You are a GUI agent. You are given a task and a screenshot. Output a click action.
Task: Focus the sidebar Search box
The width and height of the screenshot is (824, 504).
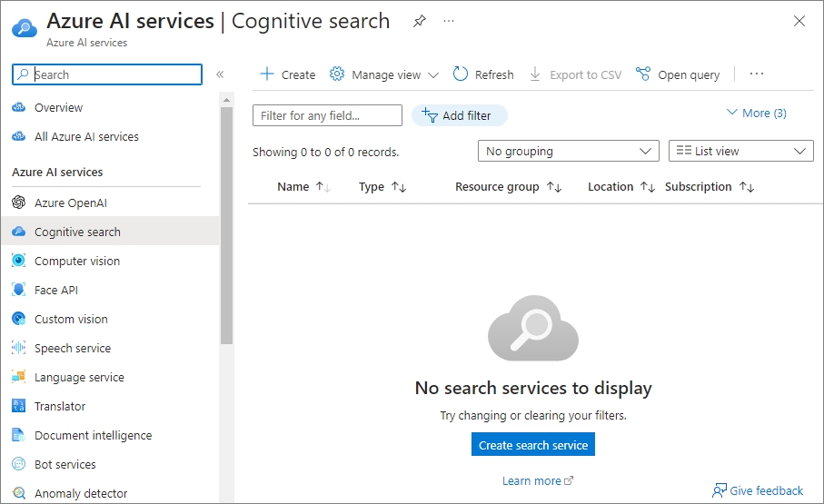click(107, 74)
